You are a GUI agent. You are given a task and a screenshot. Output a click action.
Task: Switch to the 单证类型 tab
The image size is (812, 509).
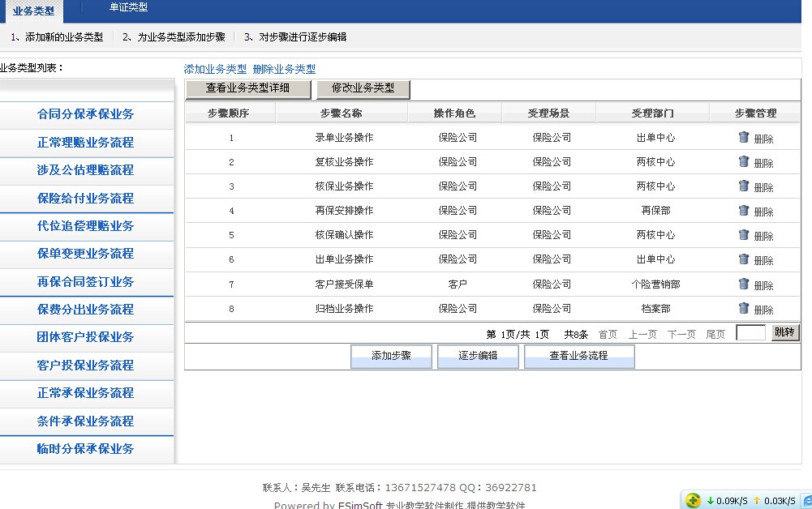tap(128, 7)
